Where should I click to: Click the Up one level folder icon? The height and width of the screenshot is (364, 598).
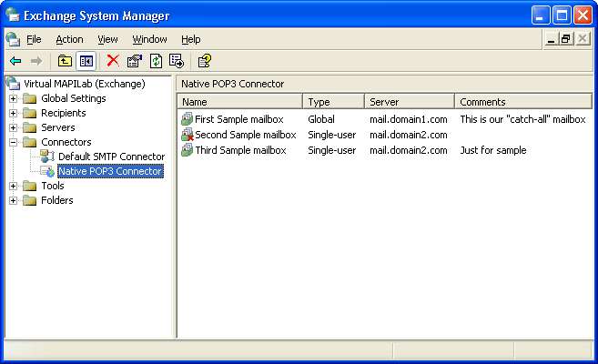pos(65,61)
